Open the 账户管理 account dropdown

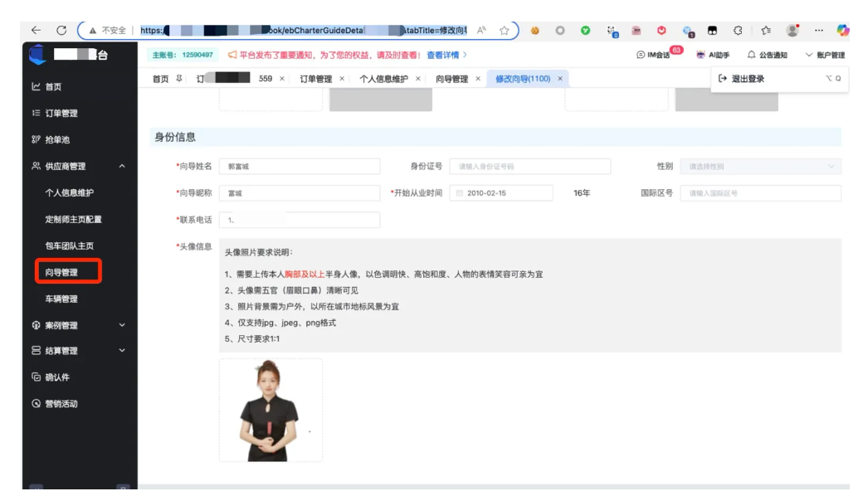[825, 56]
